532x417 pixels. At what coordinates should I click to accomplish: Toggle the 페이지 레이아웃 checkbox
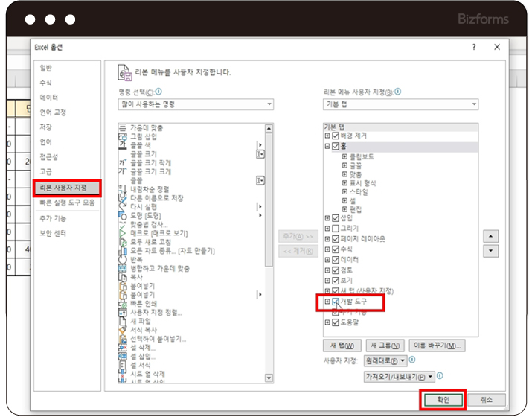click(x=336, y=239)
